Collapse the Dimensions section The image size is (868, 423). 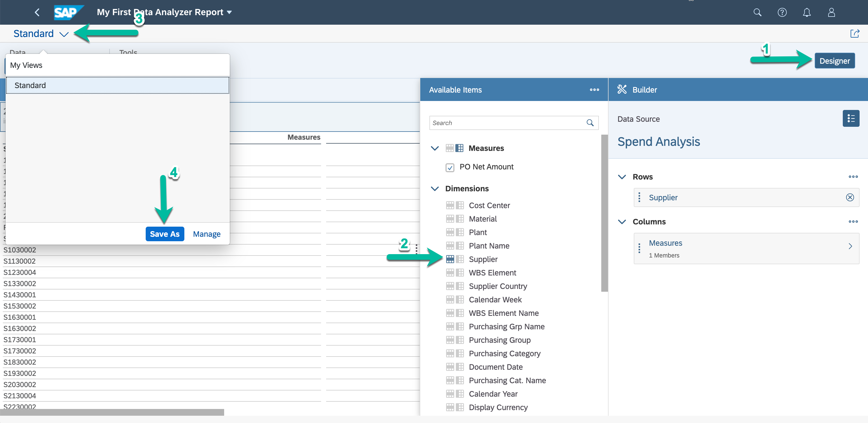435,188
